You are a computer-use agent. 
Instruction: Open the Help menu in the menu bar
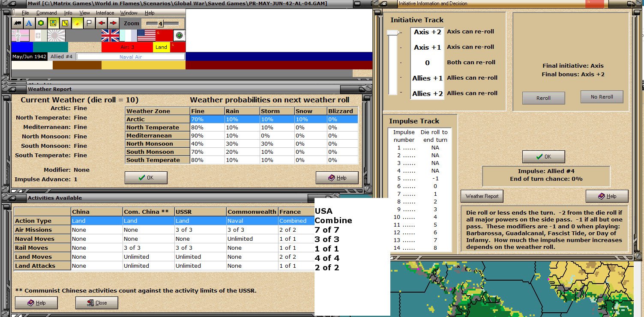pos(149,13)
